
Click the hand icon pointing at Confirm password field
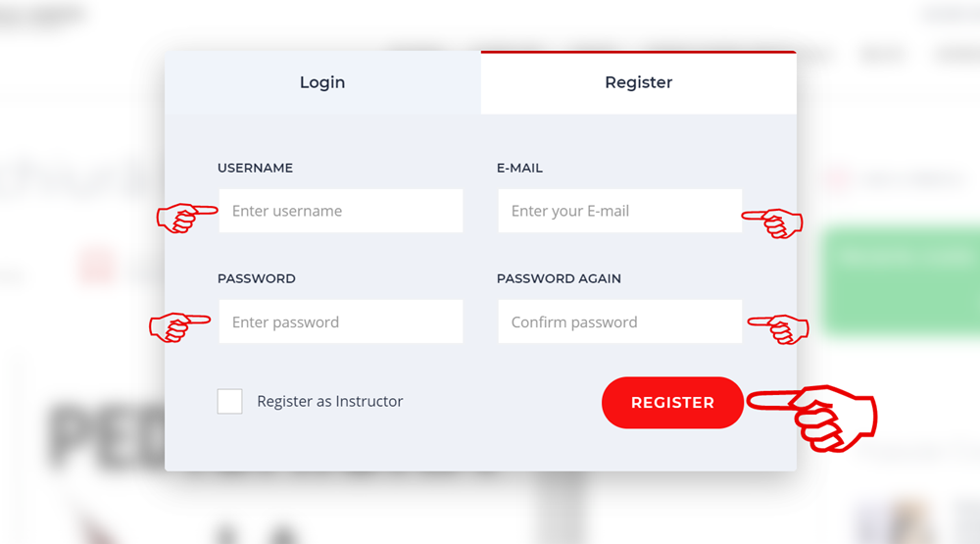[x=778, y=329]
